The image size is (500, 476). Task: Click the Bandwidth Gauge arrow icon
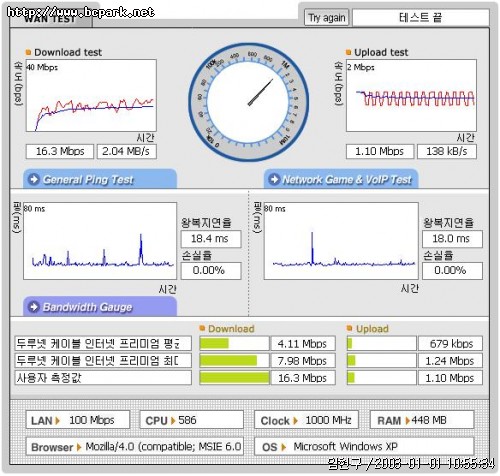[x=34, y=307]
